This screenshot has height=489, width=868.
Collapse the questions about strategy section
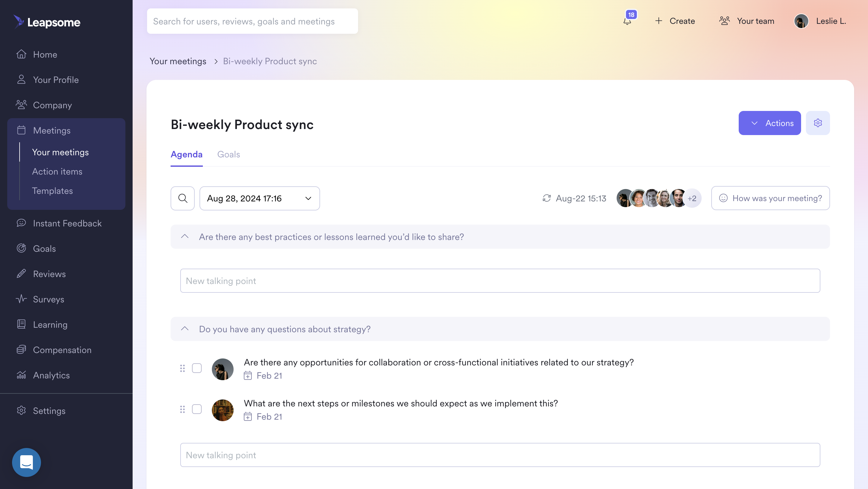[185, 329]
